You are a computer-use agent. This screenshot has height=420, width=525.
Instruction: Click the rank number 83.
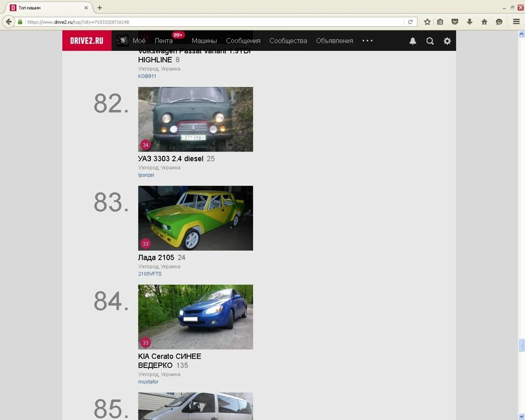click(x=111, y=202)
